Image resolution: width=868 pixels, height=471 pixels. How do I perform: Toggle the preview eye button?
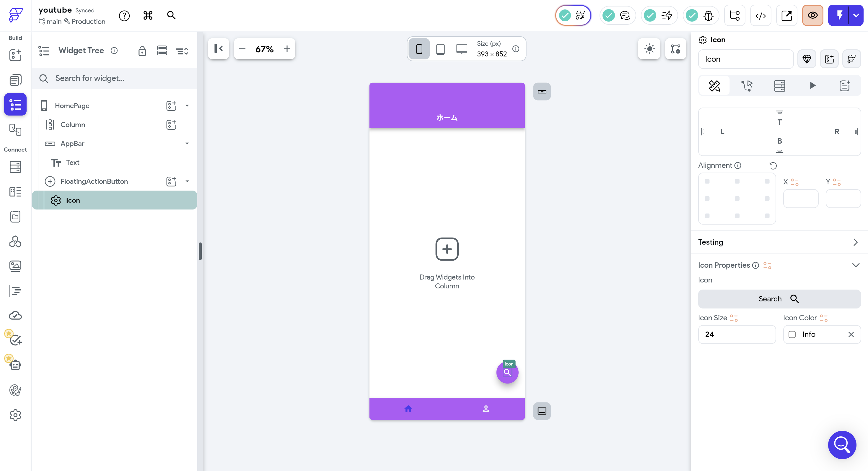812,15
